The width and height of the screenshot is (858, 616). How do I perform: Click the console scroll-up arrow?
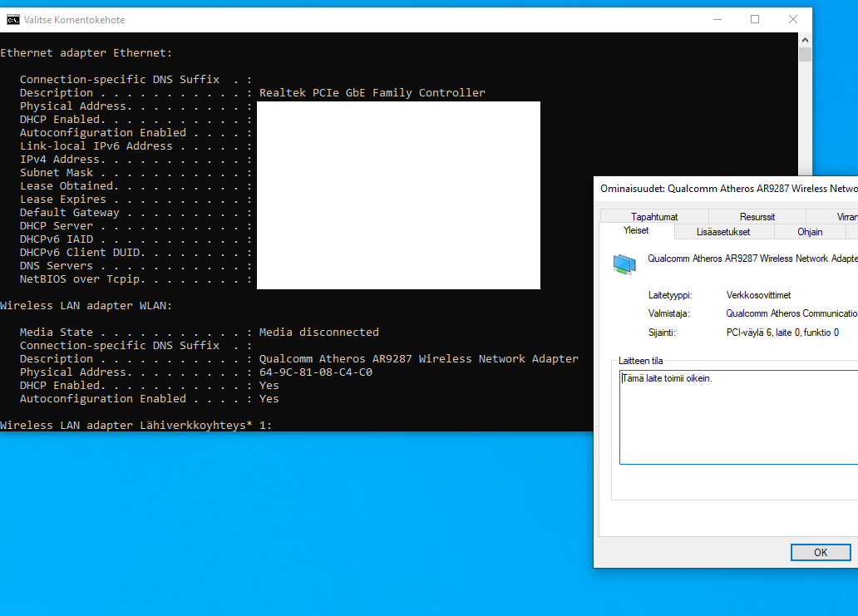point(804,38)
